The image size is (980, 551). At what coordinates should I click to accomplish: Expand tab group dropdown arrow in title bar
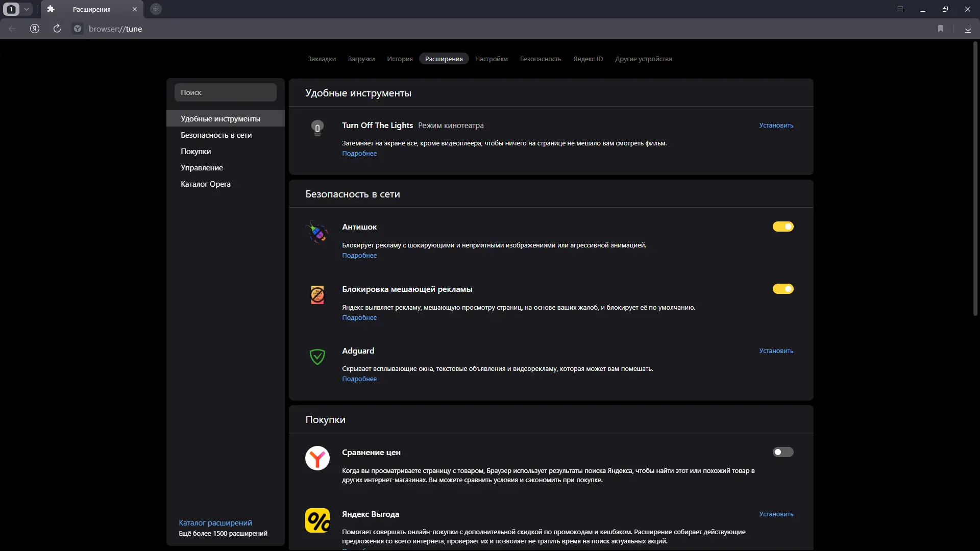pos(27,9)
